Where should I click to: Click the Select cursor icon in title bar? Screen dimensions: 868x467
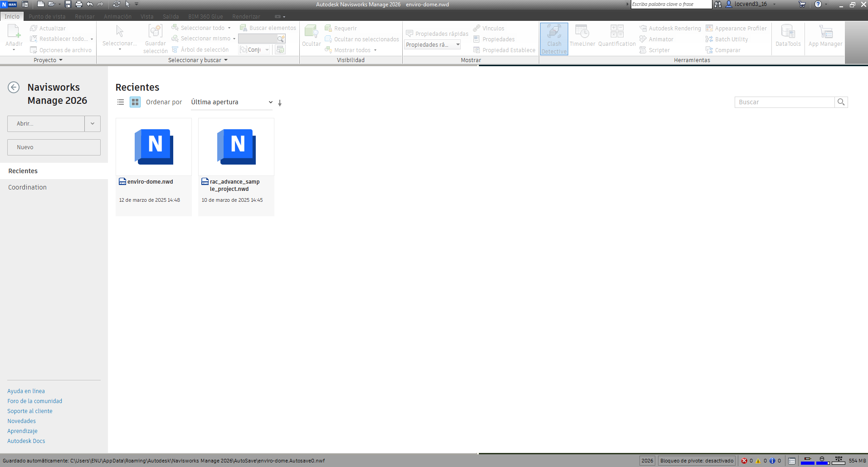click(x=128, y=4)
